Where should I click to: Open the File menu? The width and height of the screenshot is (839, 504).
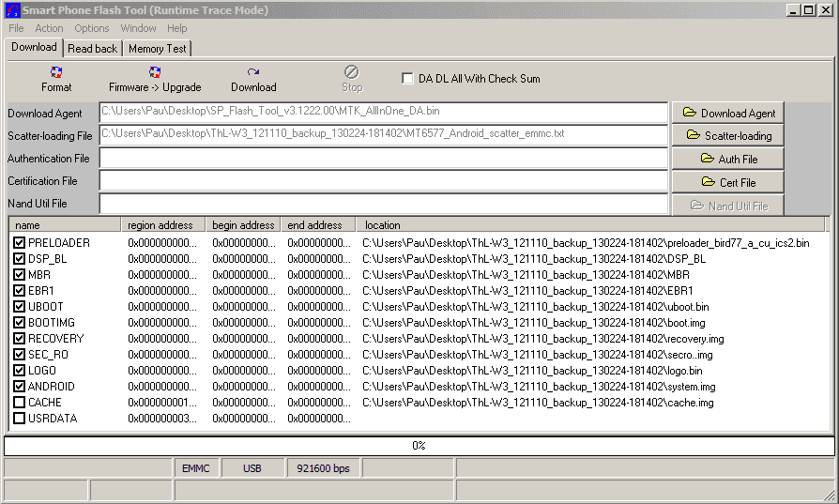click(x=16, y=28)
